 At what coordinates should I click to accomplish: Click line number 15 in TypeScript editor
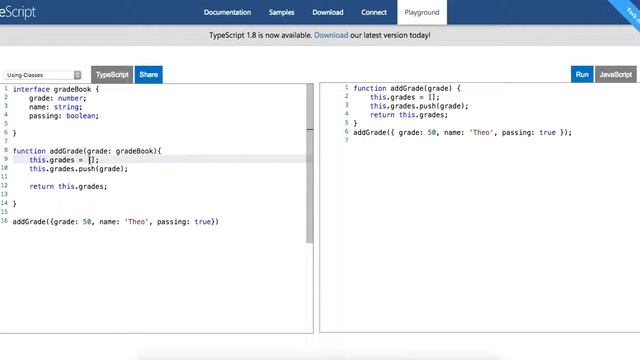[4, 212]
